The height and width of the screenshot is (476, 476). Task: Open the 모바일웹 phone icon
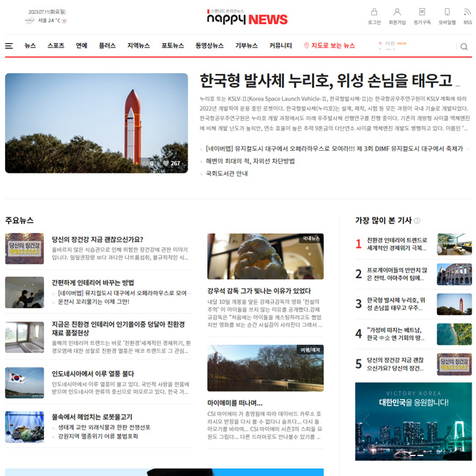[x=447, y=12]
